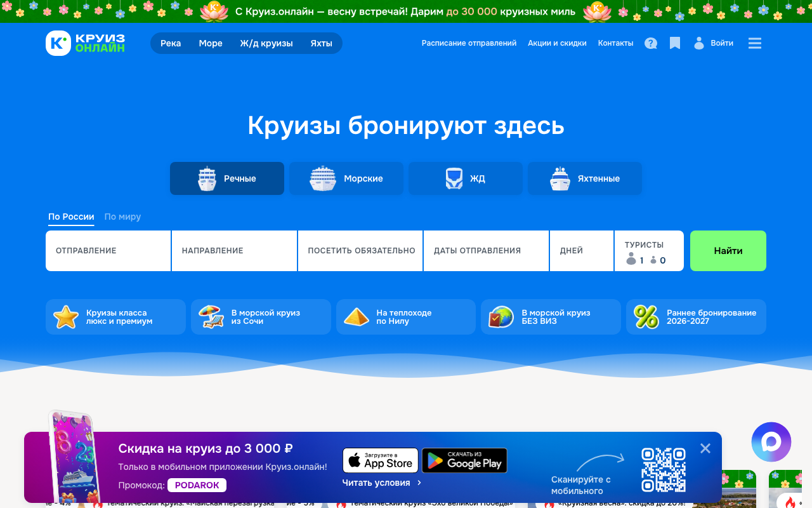Click the Круиз Онлайн logo
Viewport: 812px width, 508px height.
pos(86,43)
